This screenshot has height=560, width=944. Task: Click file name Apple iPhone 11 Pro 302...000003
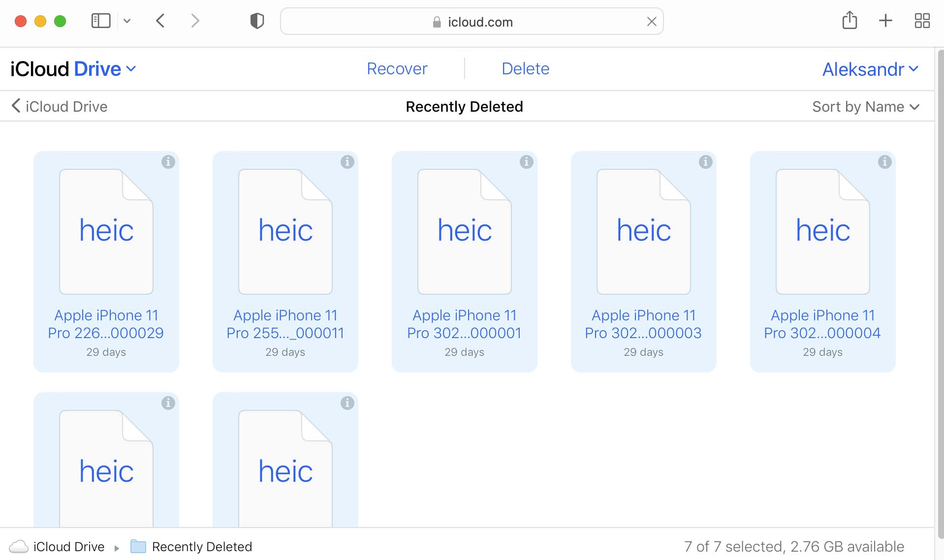click(x=643, y=324)
